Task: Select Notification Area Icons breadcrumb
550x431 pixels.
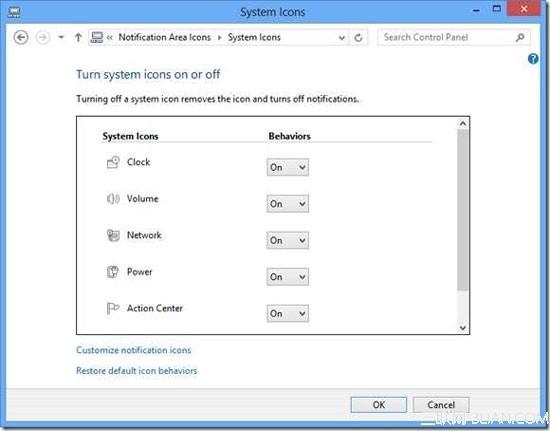Action: coord(165,37)
